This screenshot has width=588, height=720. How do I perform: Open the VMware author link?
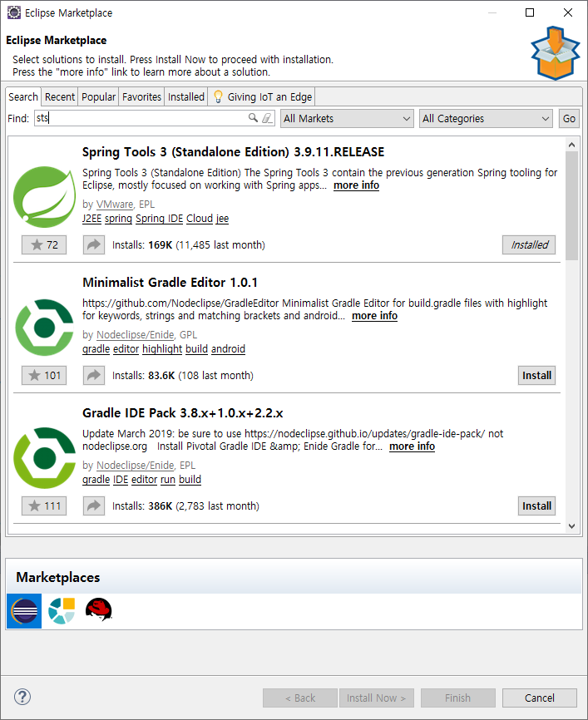[x=115, y=205]
